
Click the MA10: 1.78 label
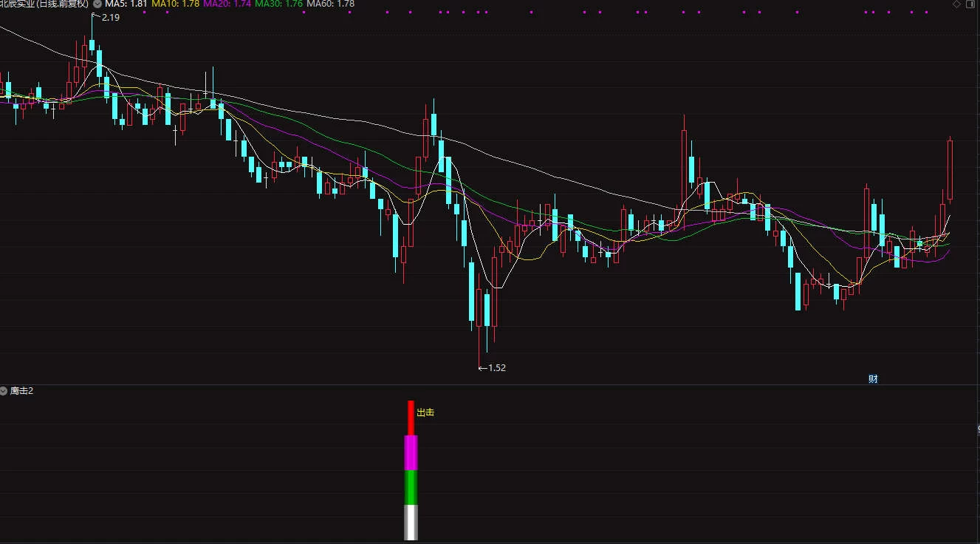pos(175,4)
